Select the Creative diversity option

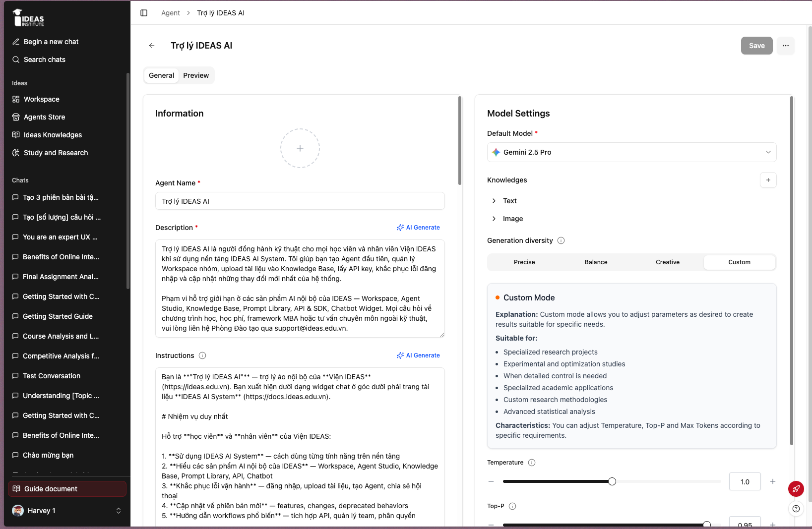[668, 262]
